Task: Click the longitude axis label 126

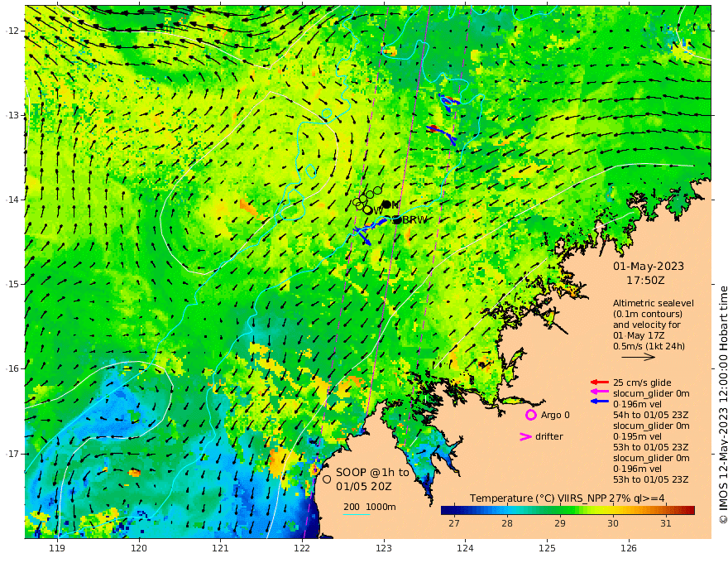Action: click(629, 548)
